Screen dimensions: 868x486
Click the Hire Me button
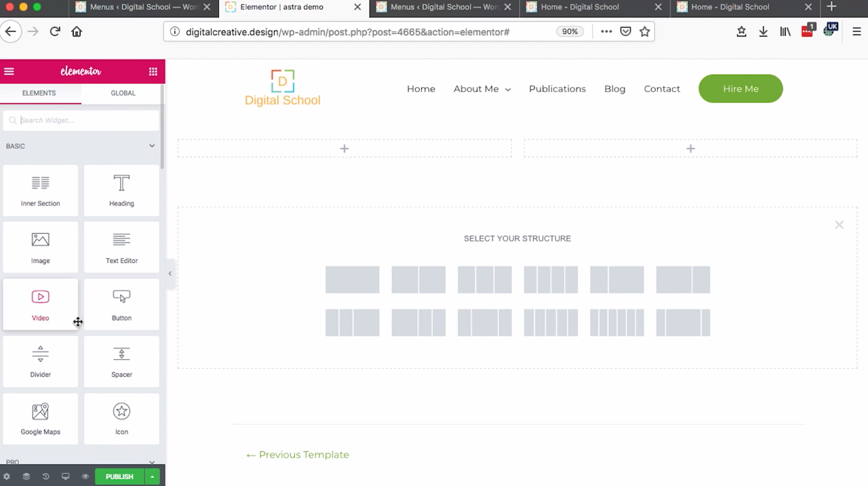(x=741, y=89)
